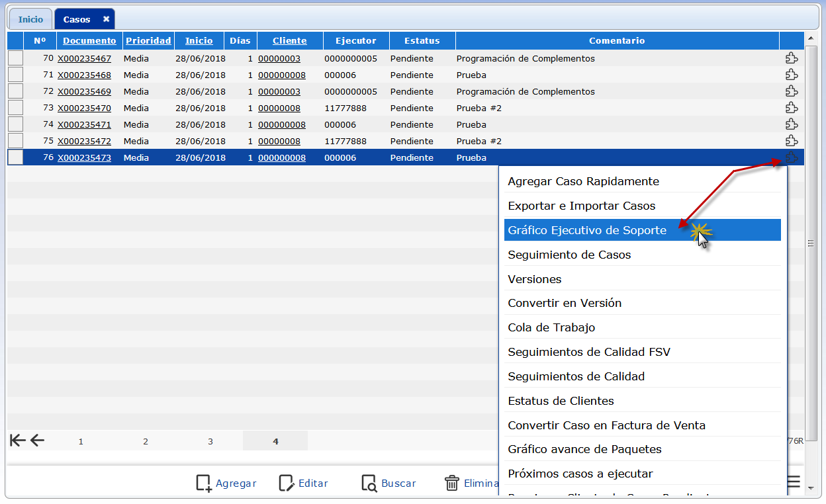Viewport: 826px width, 504px height.
Task: Click puzzle icon on row 70
Action: [791, 58]
